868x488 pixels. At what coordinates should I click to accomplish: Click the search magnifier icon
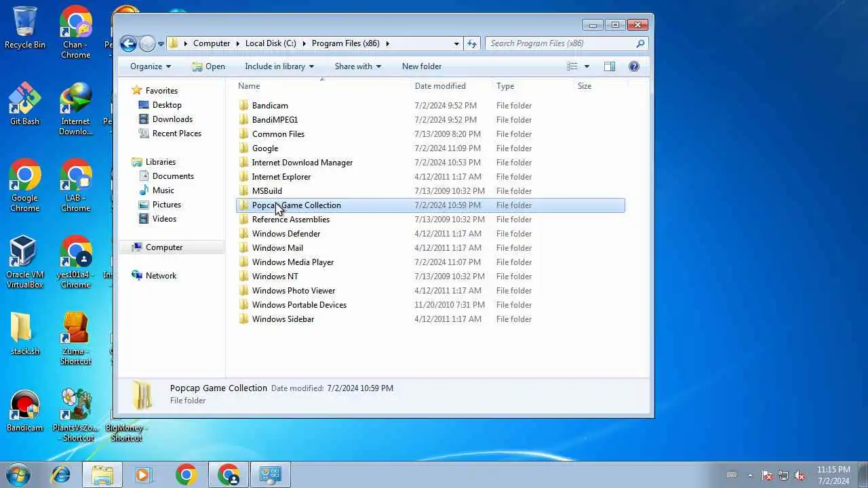640,43
